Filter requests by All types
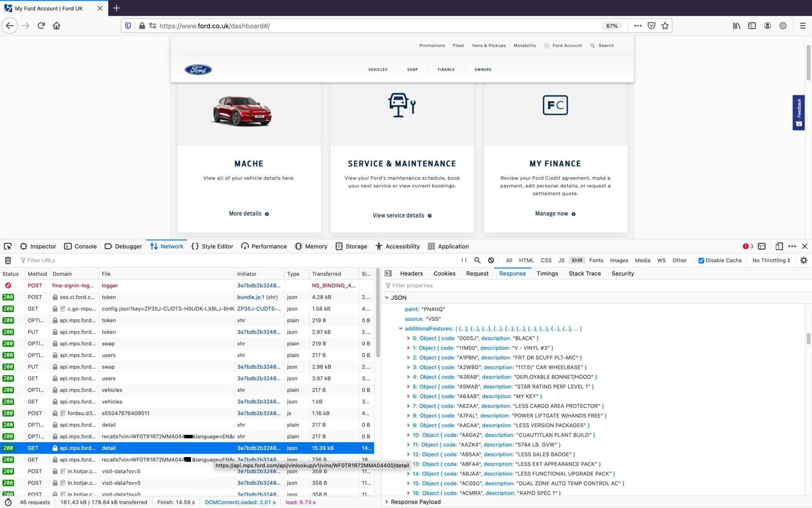The image size is (812, 508). (x=509, y=260)
